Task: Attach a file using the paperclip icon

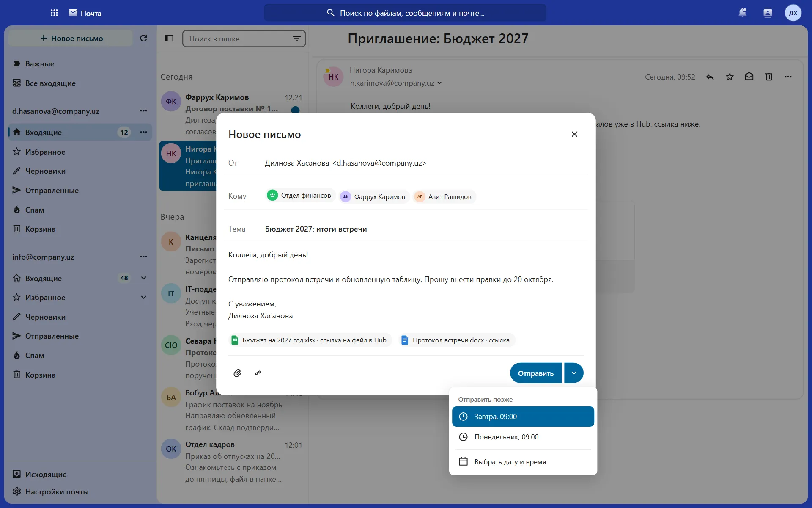Action: tap(237, 373)
